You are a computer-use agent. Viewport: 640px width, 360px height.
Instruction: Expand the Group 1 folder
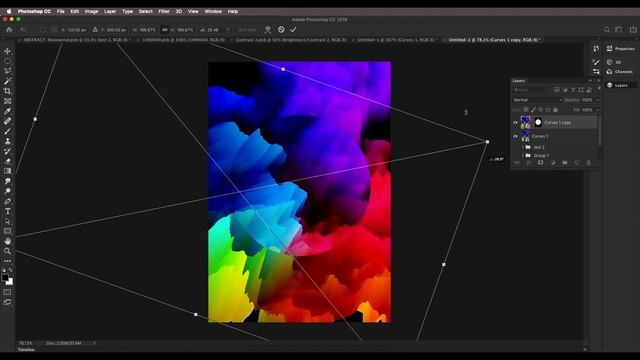pyautogui.click(x=523, y=156)
